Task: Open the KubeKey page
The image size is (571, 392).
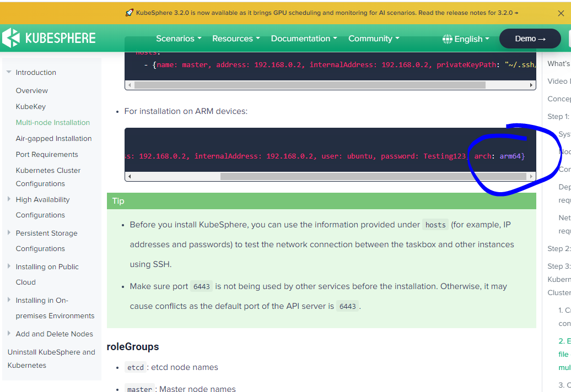Action: pyautogui.click(x=31, y=106)
